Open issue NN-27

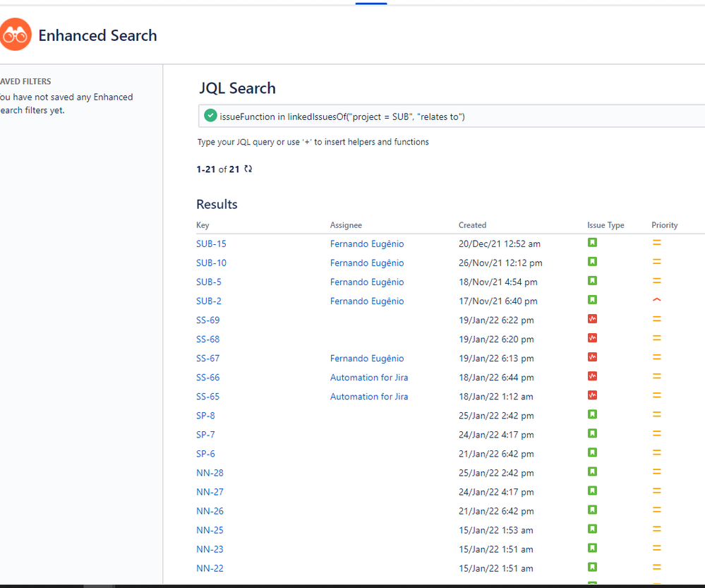(x=210, y=492)
